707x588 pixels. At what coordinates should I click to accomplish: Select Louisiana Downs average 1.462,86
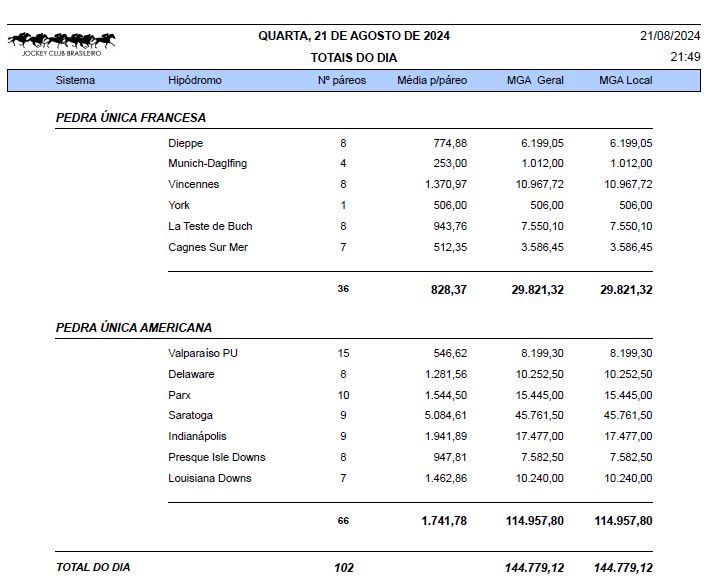tap(446, 478)
